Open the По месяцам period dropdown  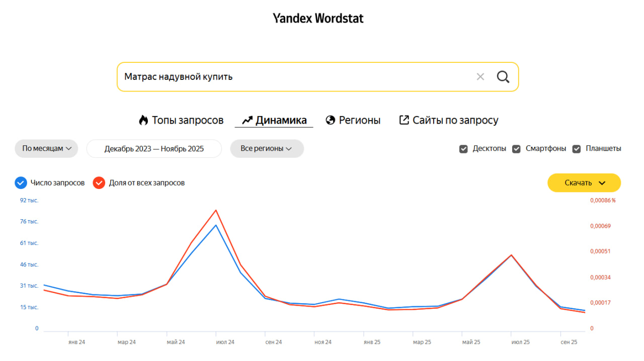point(47,149)
